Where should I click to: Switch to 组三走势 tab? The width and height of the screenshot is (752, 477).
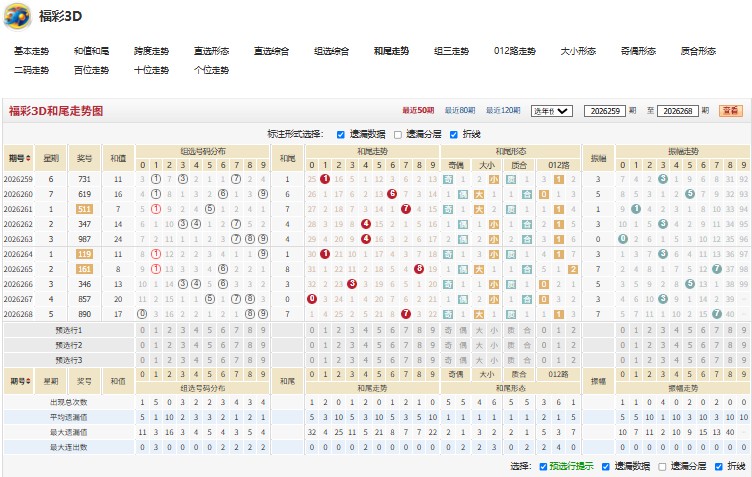click(x=451, y=51)
